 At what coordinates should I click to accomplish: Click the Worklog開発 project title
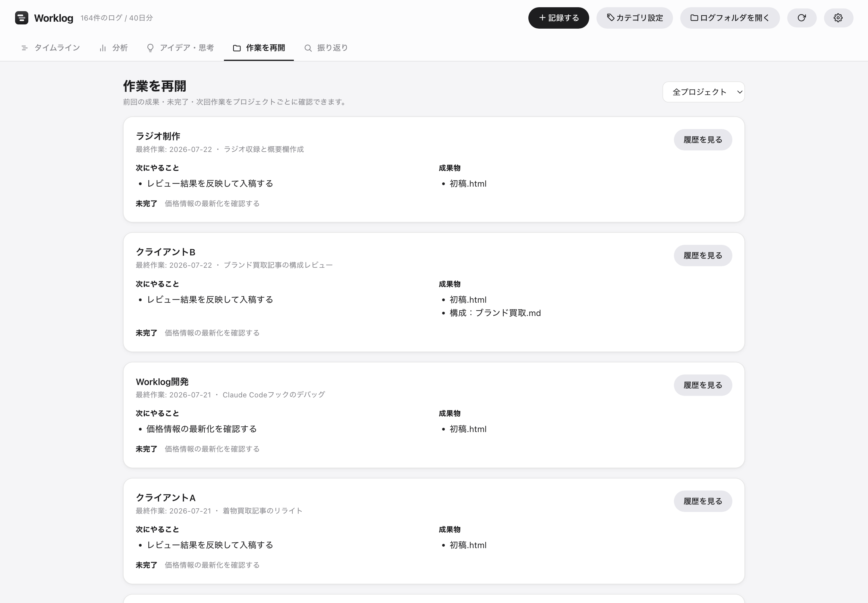click(162, 382)
